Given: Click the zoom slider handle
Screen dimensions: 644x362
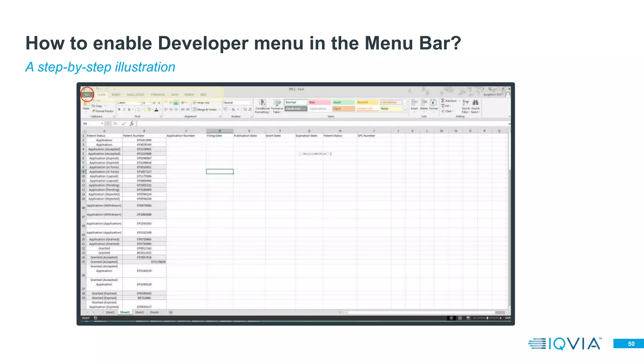Looking at the screenshot, I should click(x=487, y=318).
